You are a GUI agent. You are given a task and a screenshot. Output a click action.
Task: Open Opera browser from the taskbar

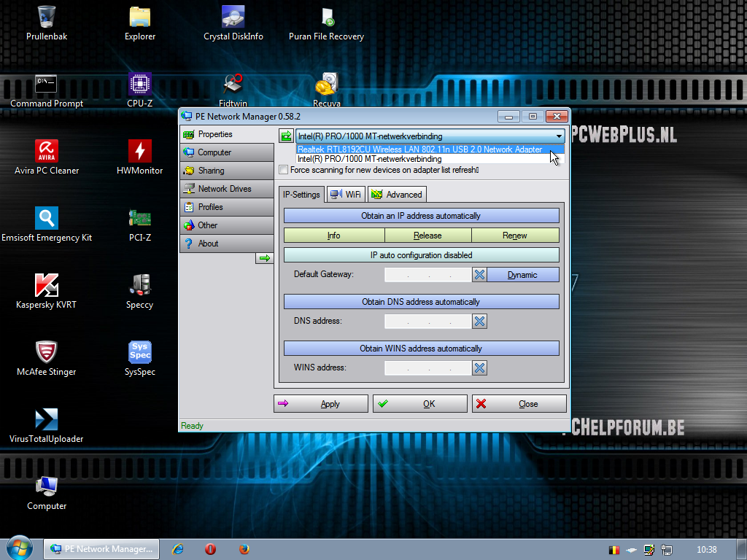211,549
